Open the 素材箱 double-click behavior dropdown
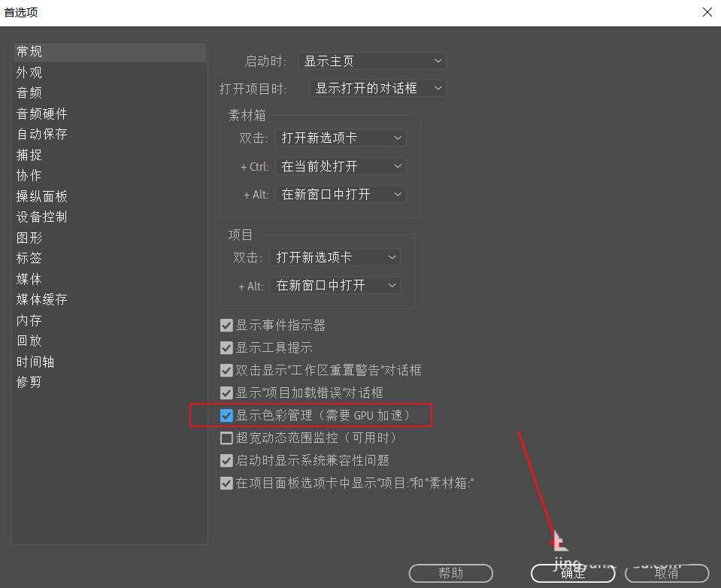The image size is (721, 588). click(341, 138)
